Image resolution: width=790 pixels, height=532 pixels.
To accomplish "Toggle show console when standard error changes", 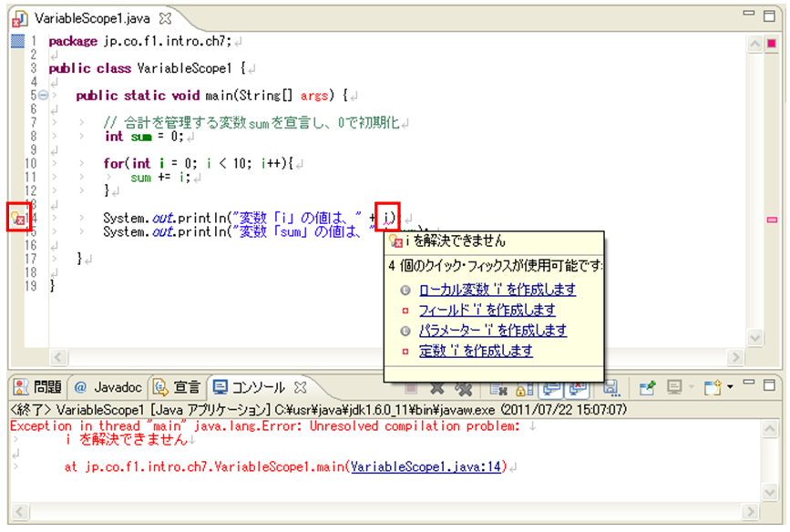I will [578, 388].
